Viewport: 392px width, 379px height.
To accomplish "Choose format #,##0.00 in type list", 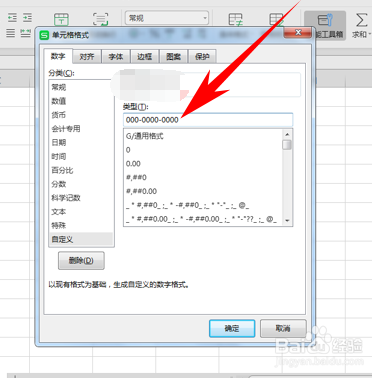I will pos(203,191).
